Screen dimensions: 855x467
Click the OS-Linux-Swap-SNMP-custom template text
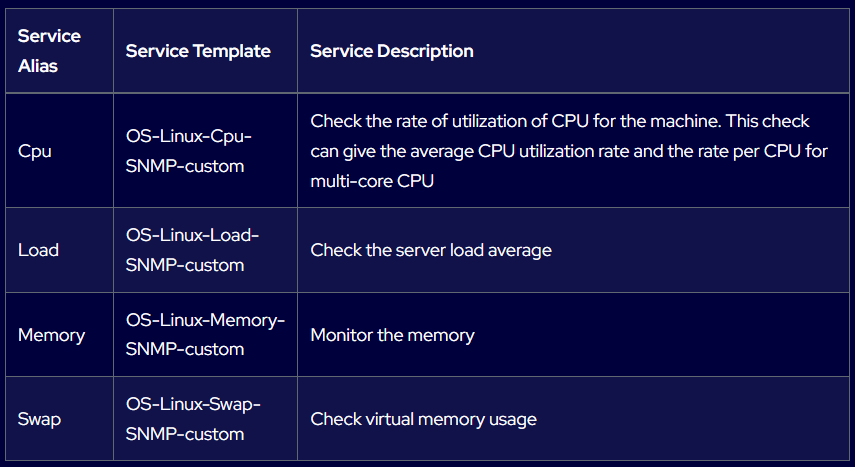click(x=193, y=419)
